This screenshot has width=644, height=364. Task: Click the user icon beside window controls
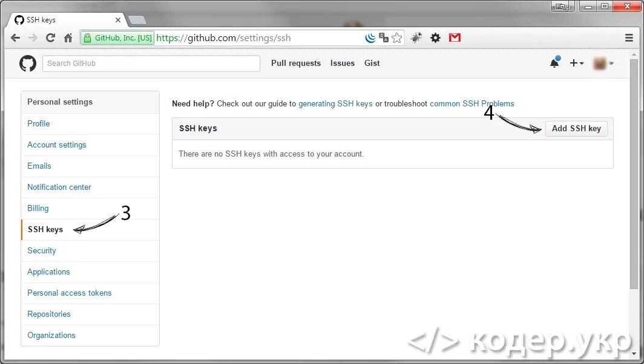(562, 7)
